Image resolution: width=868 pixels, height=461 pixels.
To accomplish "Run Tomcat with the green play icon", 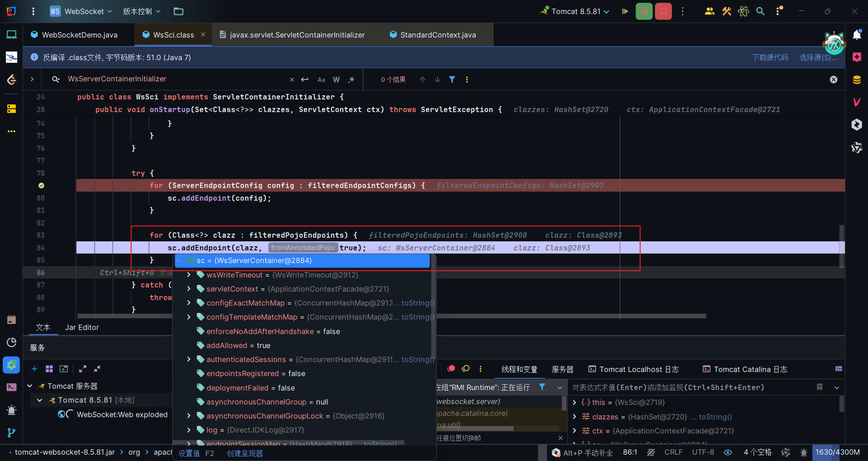I will point(625,11).
